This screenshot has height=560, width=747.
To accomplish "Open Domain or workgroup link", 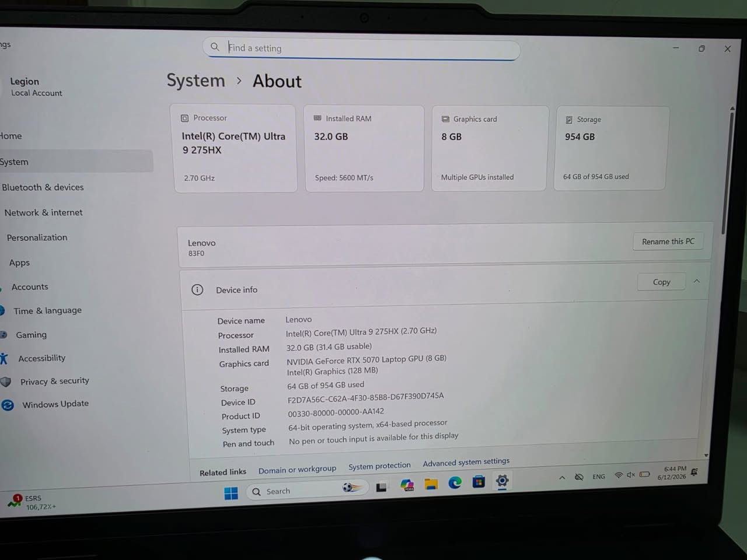I will [297, 469].
